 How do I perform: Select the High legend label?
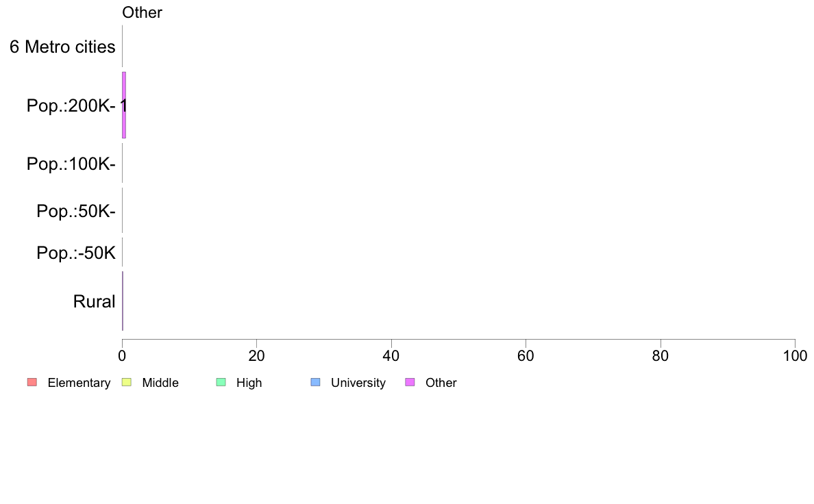click(x=249, y=383)
